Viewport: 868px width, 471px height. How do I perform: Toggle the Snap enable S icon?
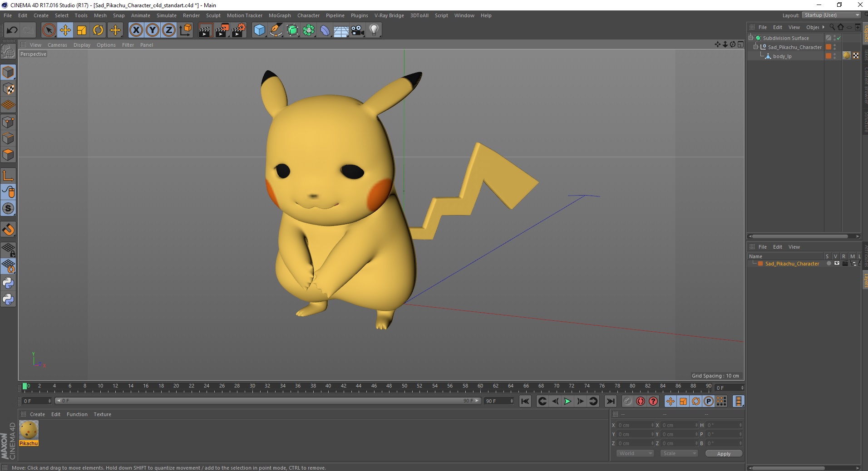coord(8,209)
